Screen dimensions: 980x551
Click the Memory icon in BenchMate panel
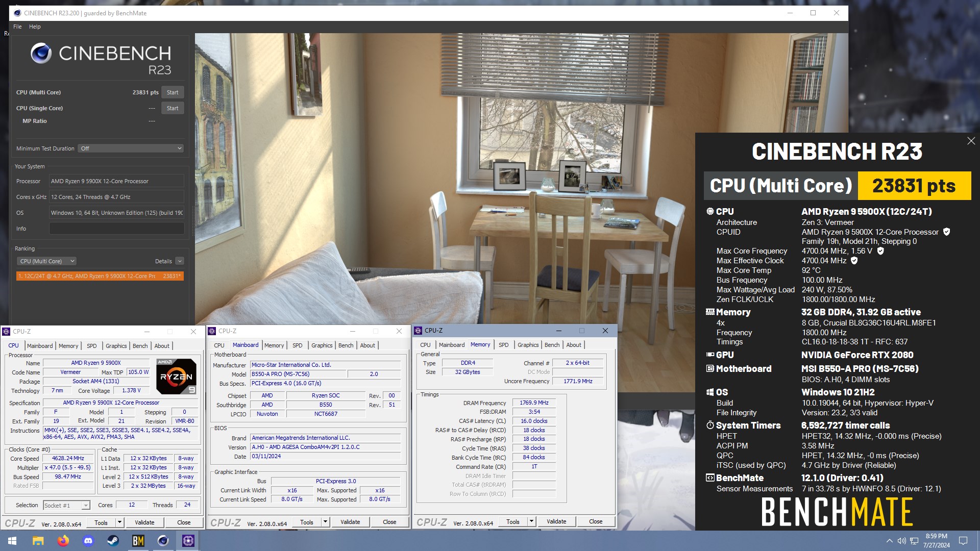710,312
